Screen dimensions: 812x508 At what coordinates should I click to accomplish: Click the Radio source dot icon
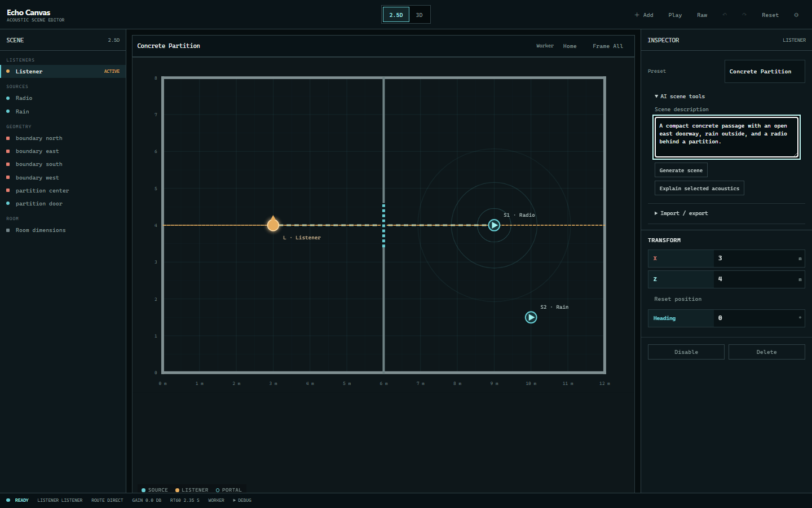pyautogui.click(x=8, y=98)
